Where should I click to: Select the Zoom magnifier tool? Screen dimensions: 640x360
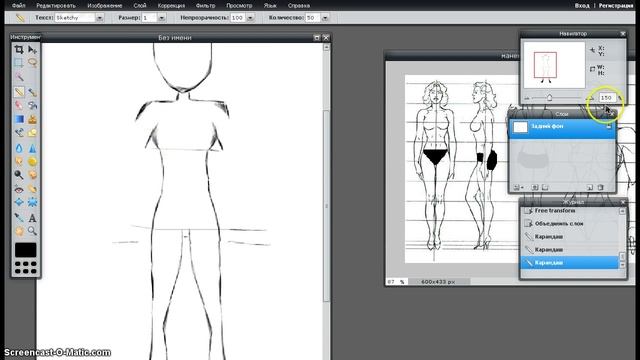coord(32,231)
